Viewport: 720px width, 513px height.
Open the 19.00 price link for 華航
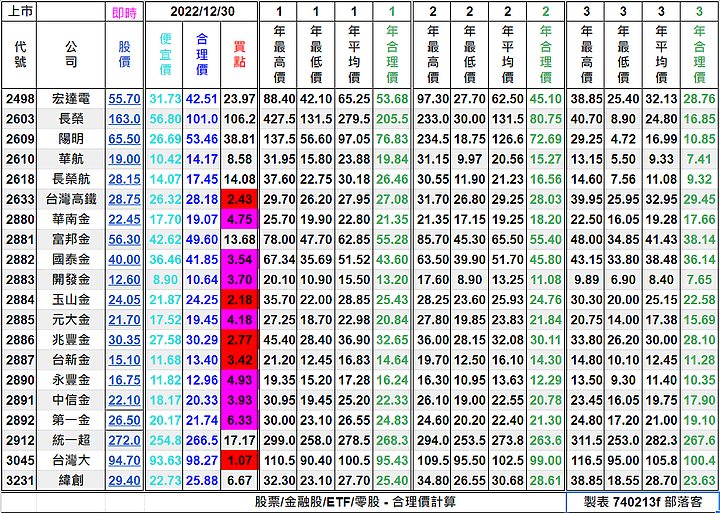pos(124,159)
